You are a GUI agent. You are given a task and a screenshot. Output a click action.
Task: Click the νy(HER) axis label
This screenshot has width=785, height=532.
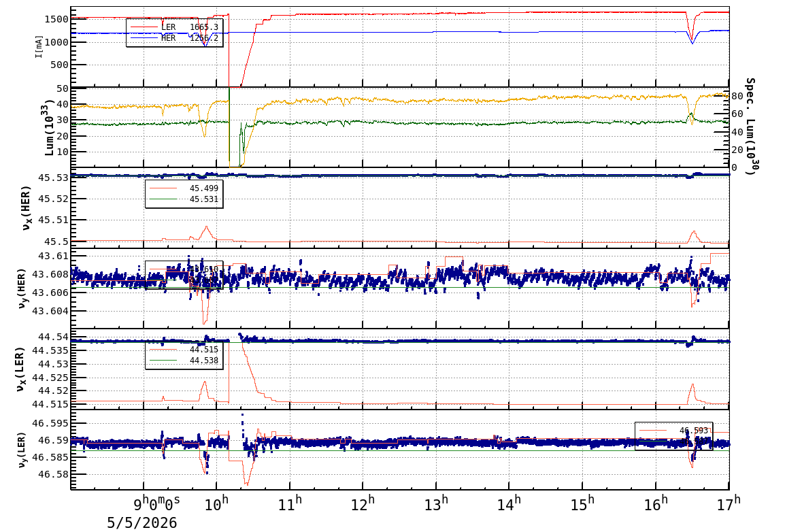[22, 288]
